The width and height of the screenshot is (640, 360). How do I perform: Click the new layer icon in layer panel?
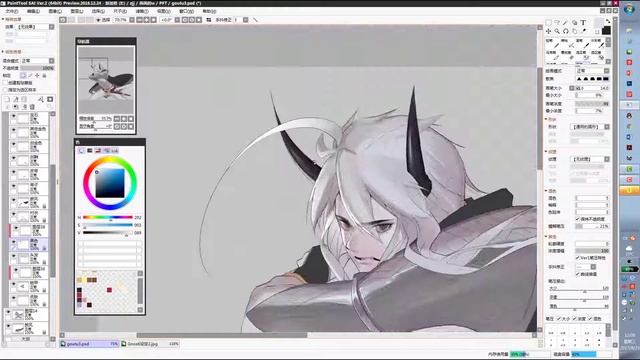(x=7, y=99)
